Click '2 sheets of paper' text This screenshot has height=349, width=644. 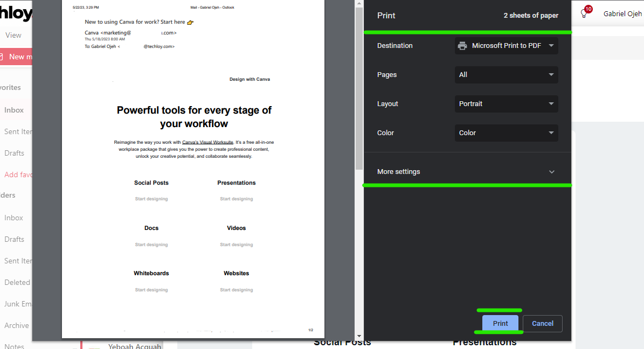531,16
